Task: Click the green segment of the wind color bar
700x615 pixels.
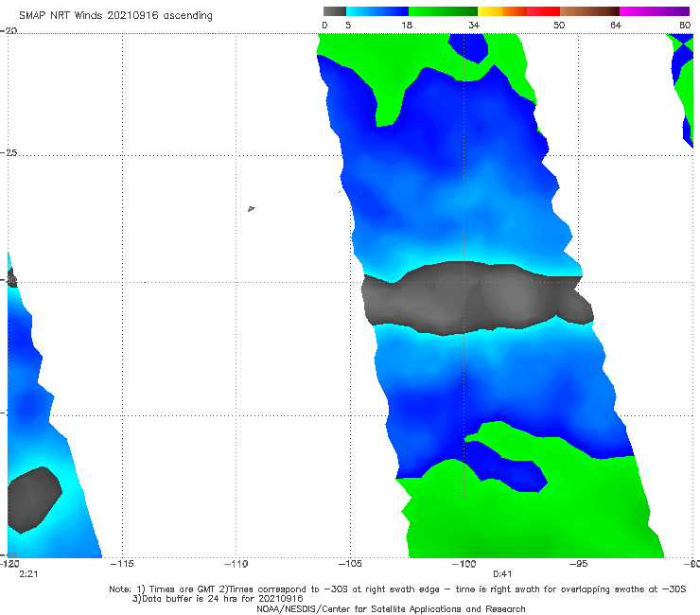Action: (443, 11)
